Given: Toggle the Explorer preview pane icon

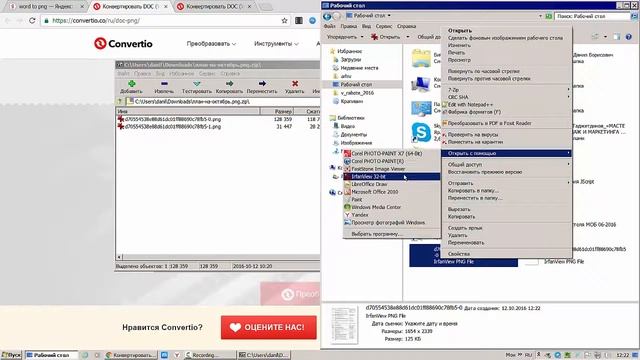Looking at the screenshot, I should click(x=616, y=37).
